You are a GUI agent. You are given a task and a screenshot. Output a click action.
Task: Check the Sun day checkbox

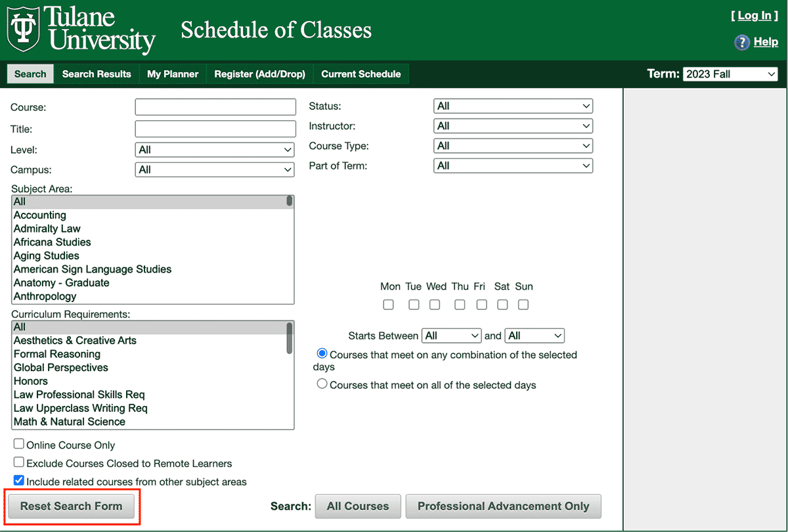pyautogui.click(x=523, y=305)
